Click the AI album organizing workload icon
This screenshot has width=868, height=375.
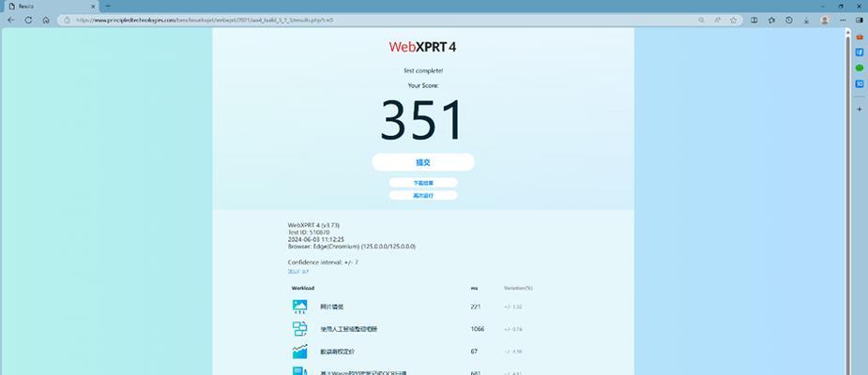[299, 328]
